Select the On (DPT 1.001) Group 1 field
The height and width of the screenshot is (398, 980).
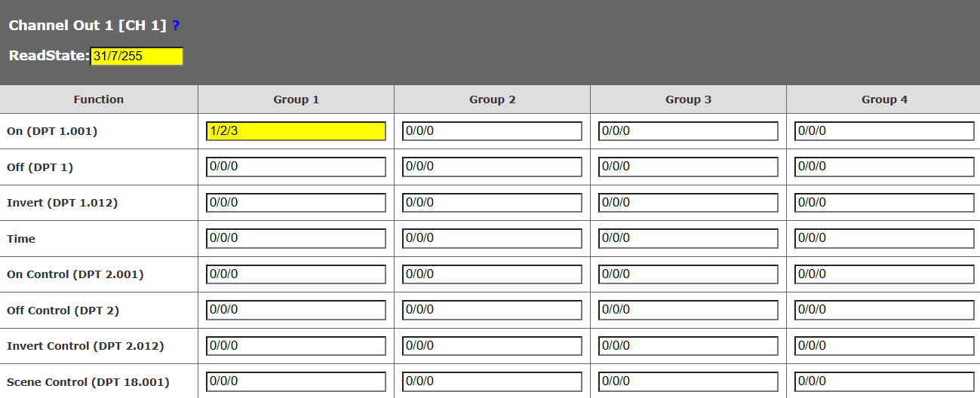point(296,131)
